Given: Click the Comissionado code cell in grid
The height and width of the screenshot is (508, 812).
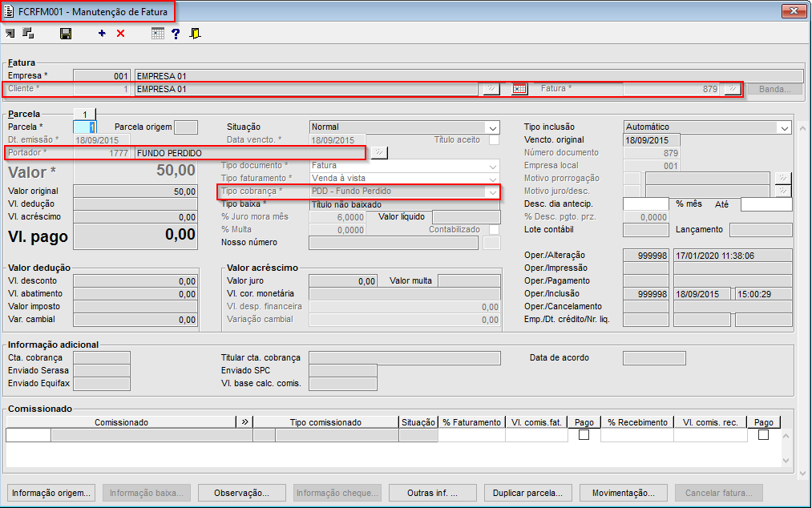Looking at the screenshot, I should pos(29,435).
